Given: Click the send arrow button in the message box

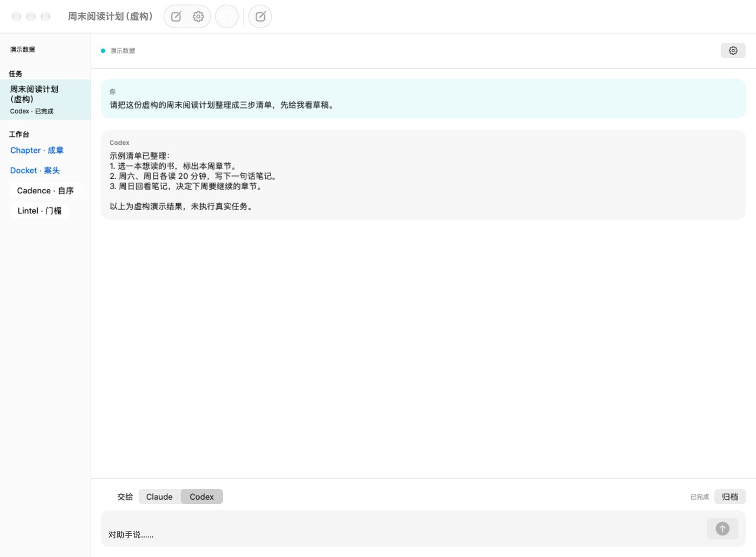Looking at the screenshot, I should [723, 528].
